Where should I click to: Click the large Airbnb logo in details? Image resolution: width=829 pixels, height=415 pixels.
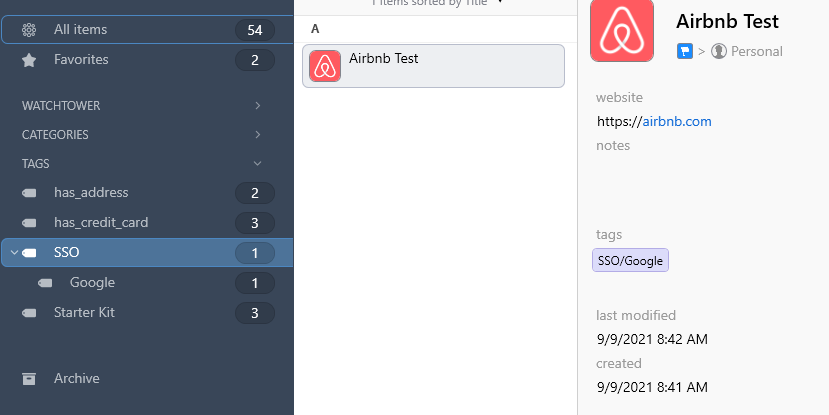click(x=622, y=30)
